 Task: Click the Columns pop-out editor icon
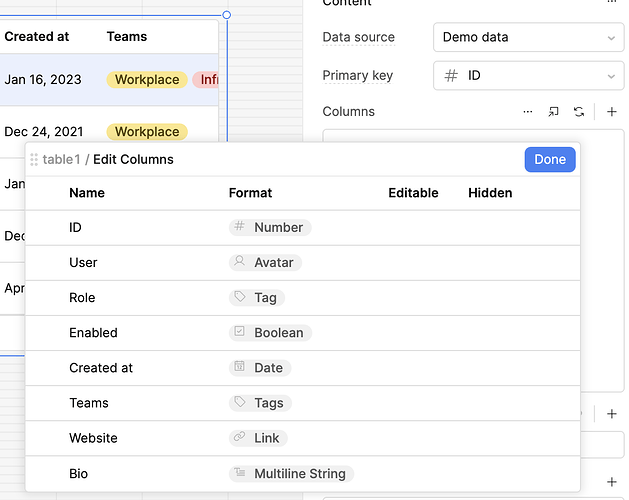coord(553,112)
